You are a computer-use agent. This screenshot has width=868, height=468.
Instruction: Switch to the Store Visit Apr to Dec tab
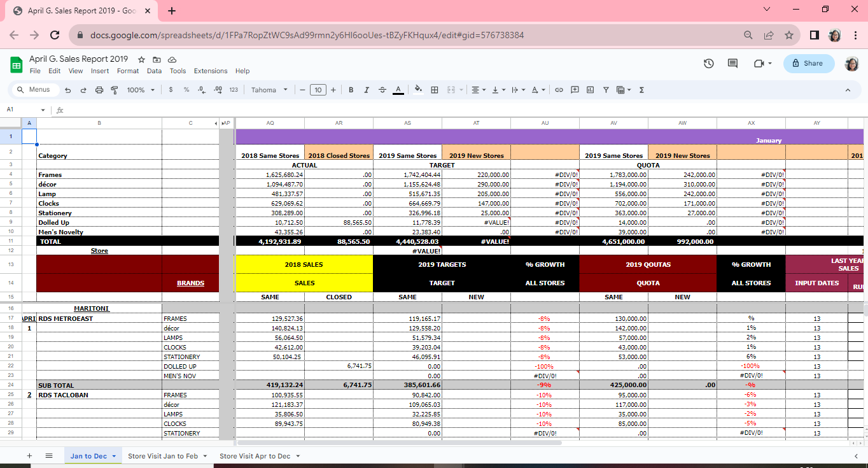coord(255,456)
